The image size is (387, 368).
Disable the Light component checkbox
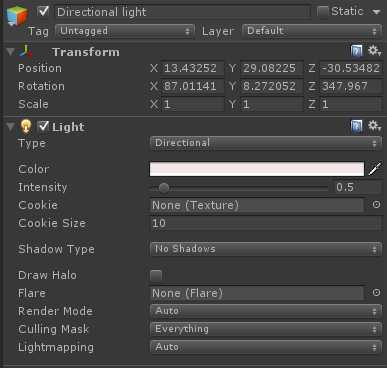click(x=43, y=127)
